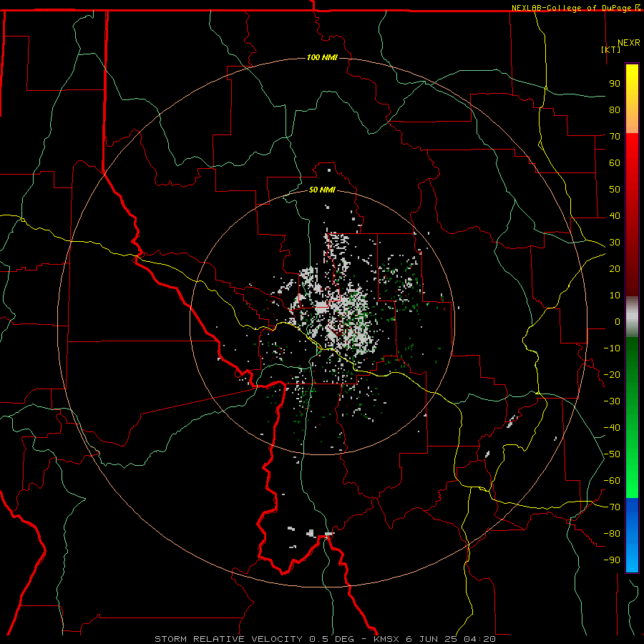
Task: Click the -40 value on velocity scale
Action: point(612,428)
